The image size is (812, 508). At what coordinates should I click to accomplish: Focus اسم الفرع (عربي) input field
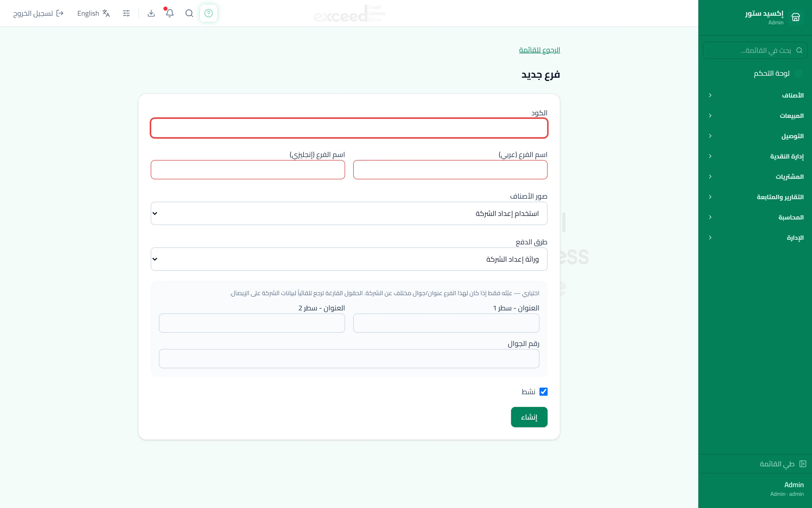coord(450,170)
